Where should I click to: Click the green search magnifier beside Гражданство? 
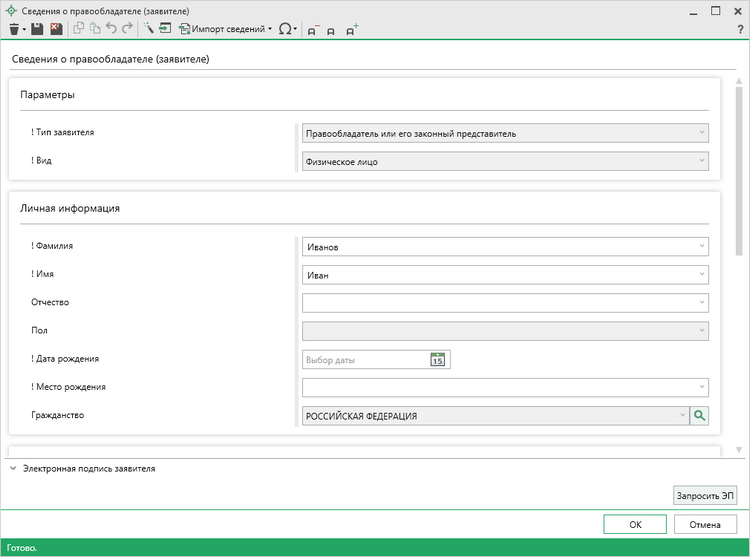(699, 416)
